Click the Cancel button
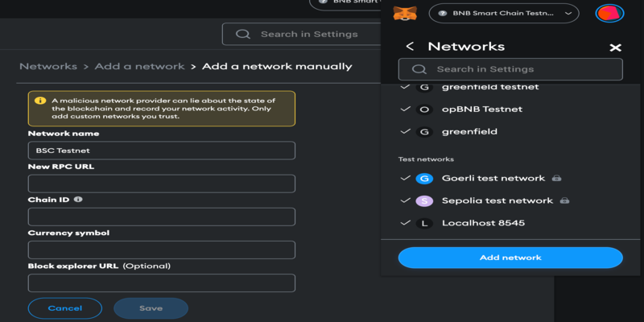Viewport: 644px width, 322px height. (65, 308)
